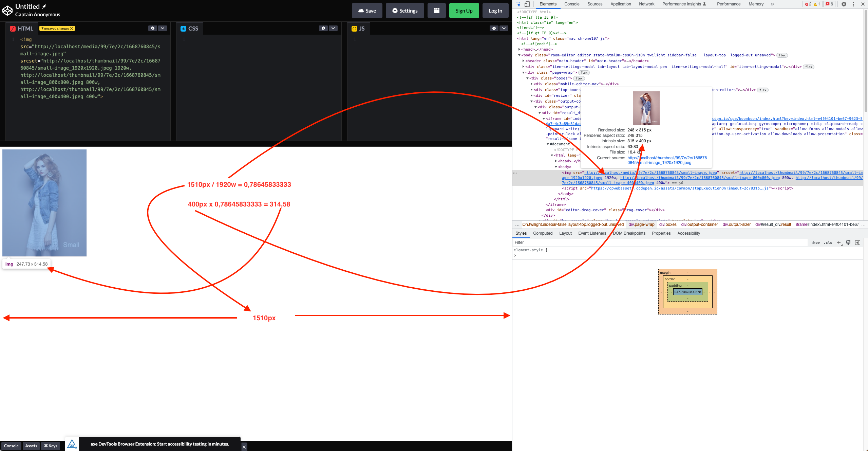Edit the pen title with pencil icon
This screenshot has height=451, width=868.
44,6
